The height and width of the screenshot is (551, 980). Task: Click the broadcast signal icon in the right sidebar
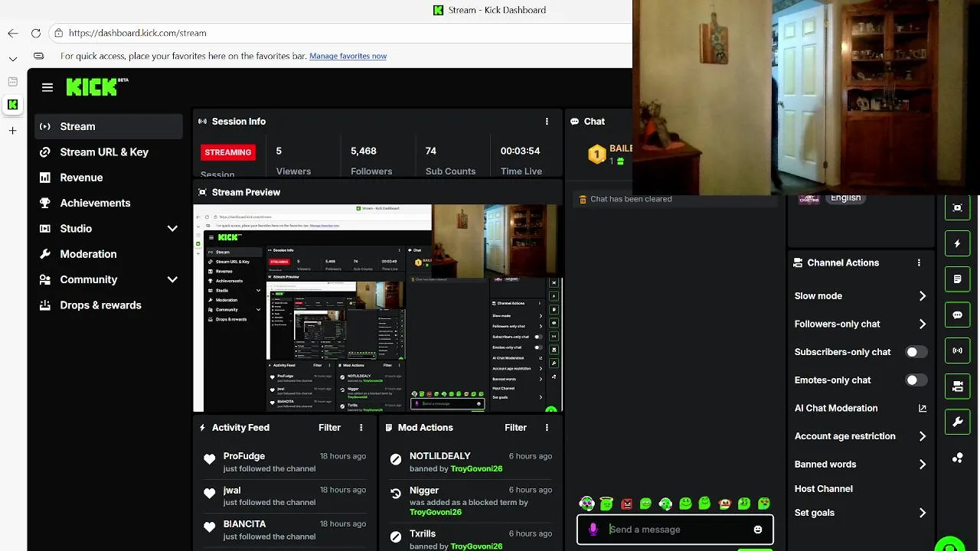(957, 350)
